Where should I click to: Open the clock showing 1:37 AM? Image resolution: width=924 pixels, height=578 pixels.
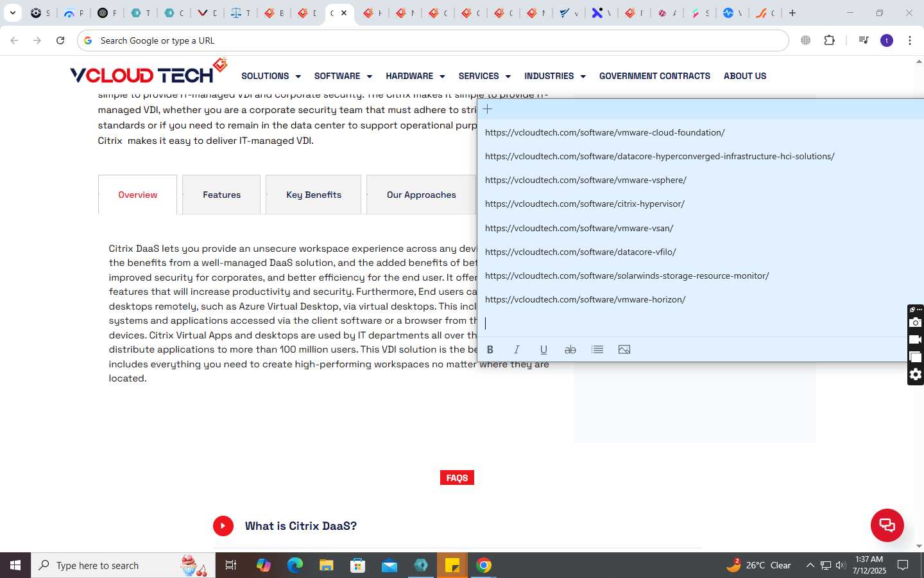click(x=869, y=565)
